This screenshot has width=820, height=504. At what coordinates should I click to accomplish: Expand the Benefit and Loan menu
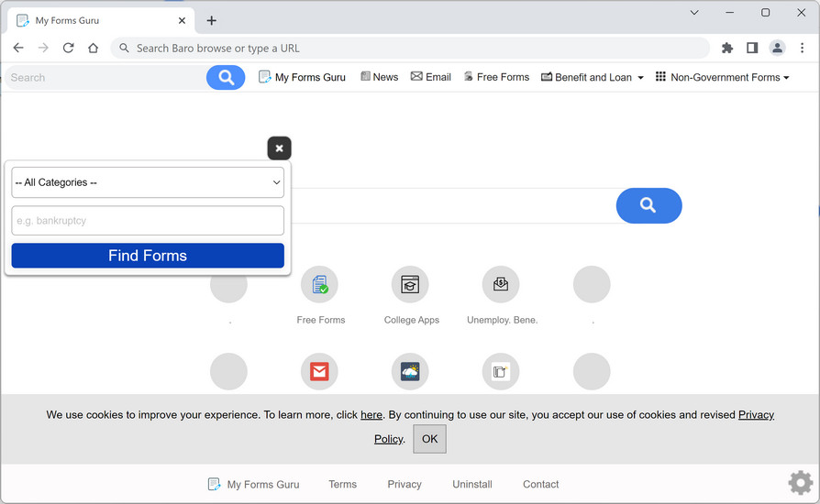[593, 77]
